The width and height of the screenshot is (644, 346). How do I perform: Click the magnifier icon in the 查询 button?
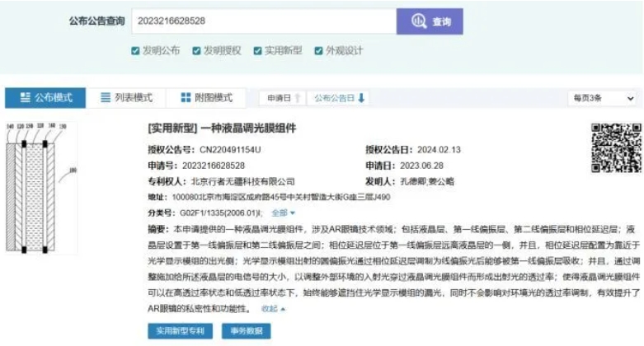click(x=418, y=22)
